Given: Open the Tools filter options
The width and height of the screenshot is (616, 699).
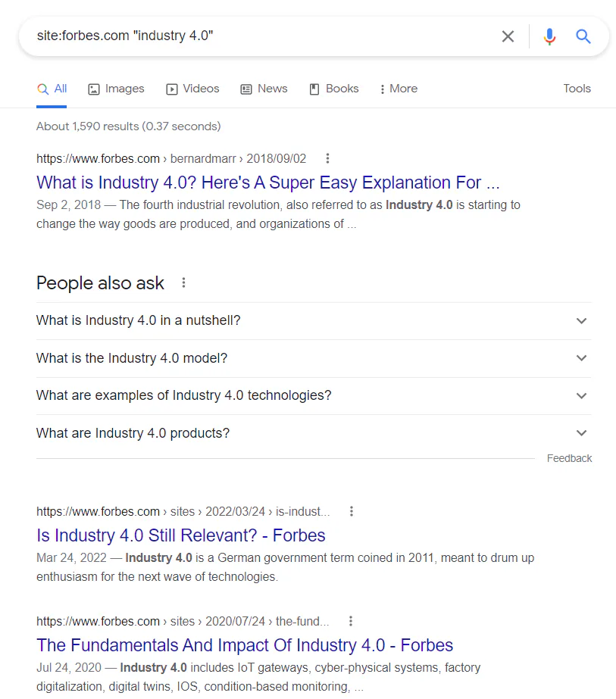Looking at the screenshot, I should (x=577, y=89).
